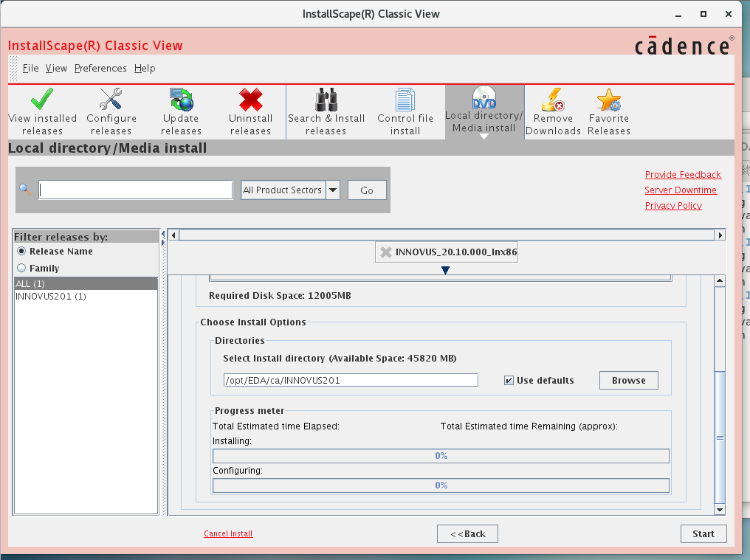This screenshot has height=560, width=750.
Task: Toggle the Use defaults checkbox
Action: pyautogui.click(x=509, y=381)
